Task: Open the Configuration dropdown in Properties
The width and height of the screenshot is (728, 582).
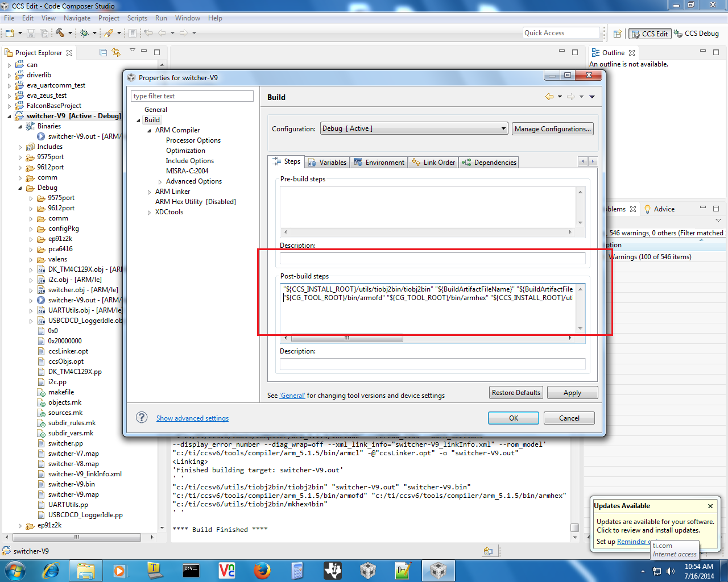Action: click(x=414, y=128)
